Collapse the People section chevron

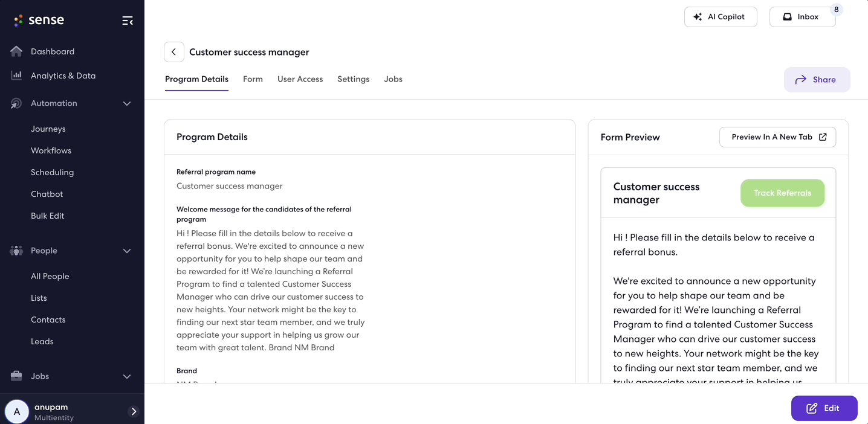coord(127,251)
